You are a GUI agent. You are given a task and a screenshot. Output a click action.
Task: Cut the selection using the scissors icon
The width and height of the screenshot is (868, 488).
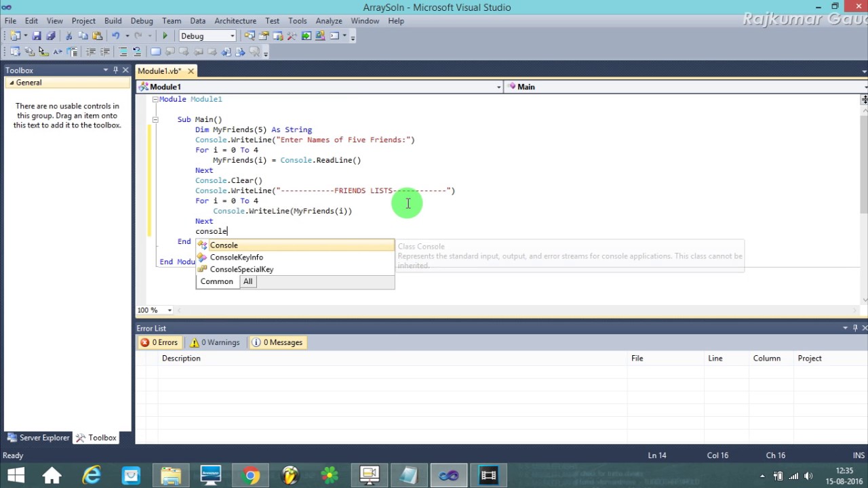tap(68, 36)
